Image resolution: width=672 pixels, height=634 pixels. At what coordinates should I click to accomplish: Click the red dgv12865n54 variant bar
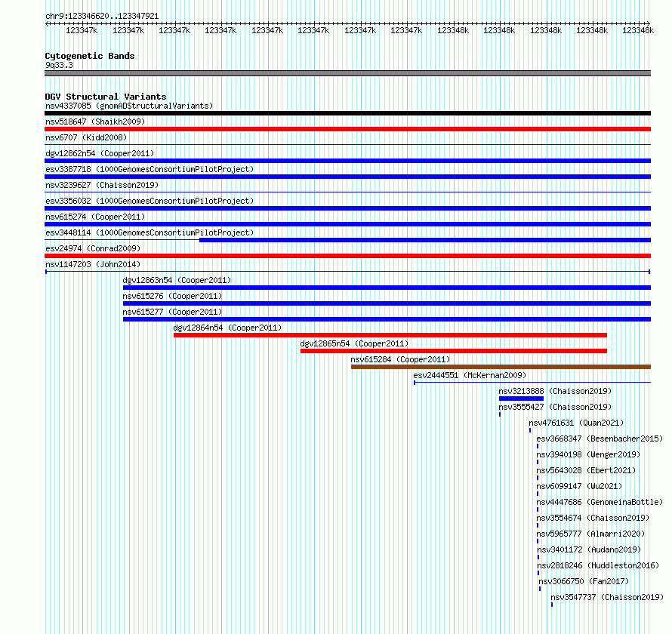(454, 351)
